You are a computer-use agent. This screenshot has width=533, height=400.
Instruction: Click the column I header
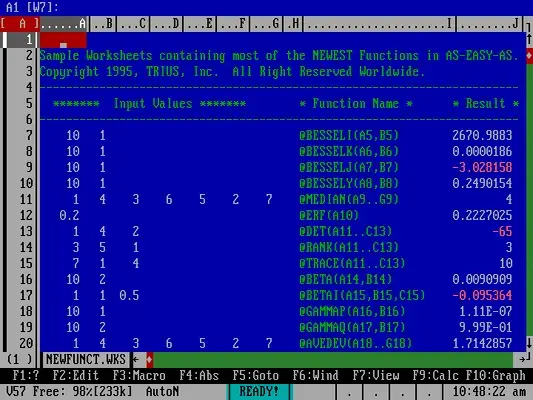click(379, 24)
